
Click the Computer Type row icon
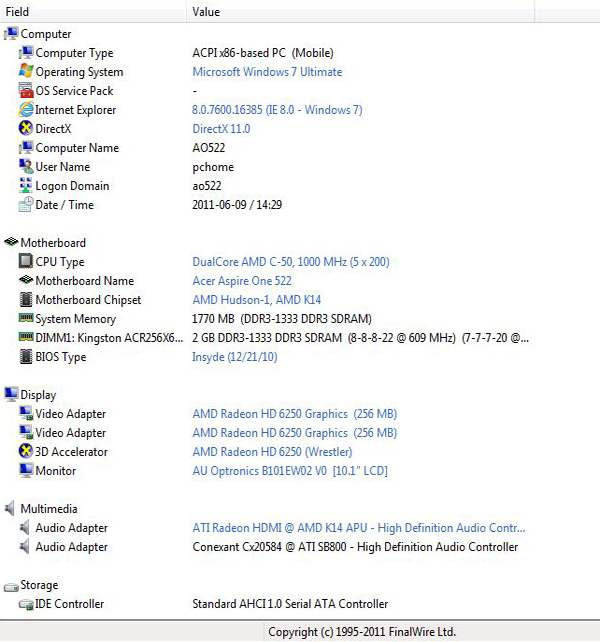(26, 52)
